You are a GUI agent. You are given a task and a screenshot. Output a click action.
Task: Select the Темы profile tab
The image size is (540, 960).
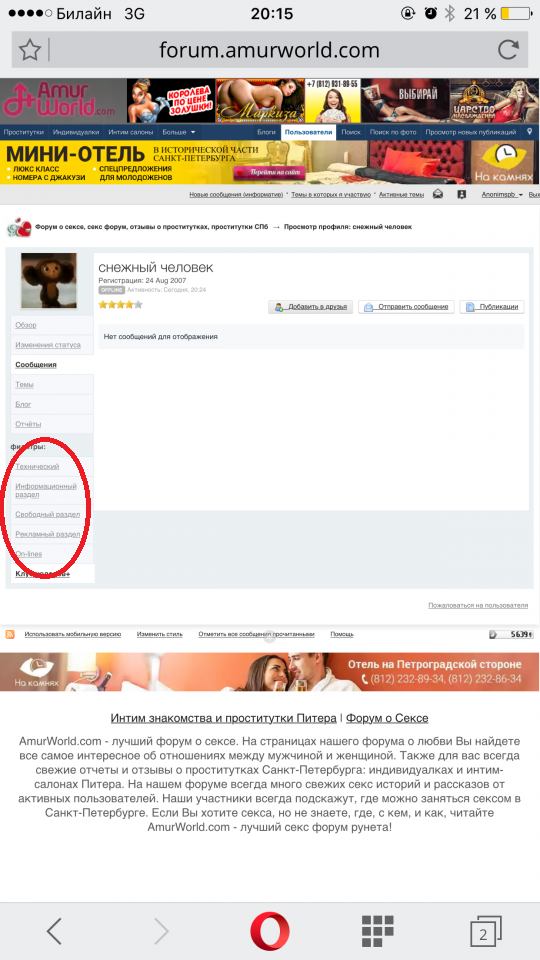24,384
